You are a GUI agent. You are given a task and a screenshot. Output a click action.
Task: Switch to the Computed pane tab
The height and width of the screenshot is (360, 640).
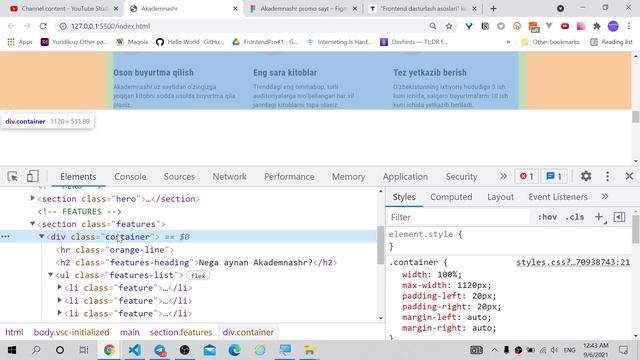(x=451, y=197)
